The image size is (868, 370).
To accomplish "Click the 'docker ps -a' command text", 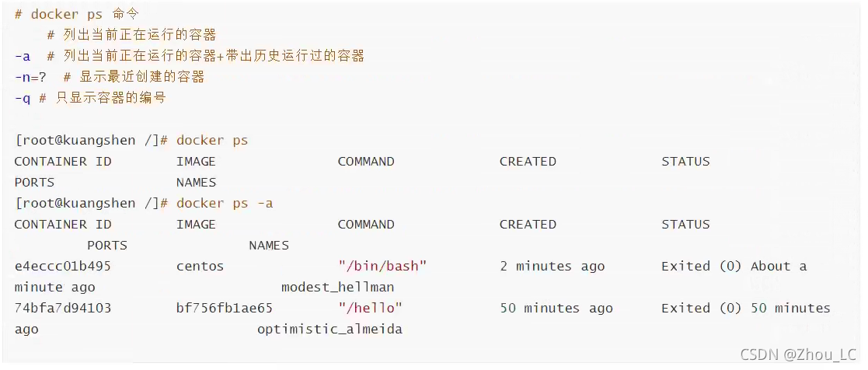I will point(225,204).
